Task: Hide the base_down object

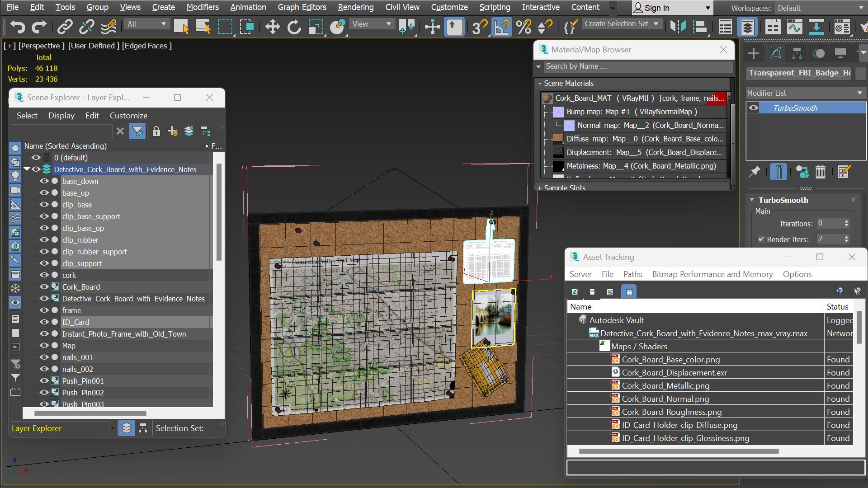Action: (44, 181)
